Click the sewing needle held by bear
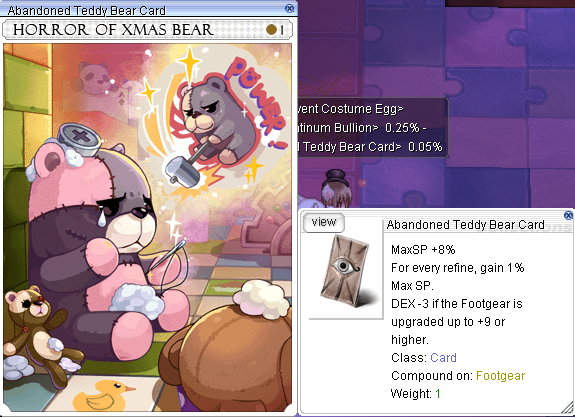Viewport: 575px width, 417px height. pyautogui.click(x=167, y=255)
